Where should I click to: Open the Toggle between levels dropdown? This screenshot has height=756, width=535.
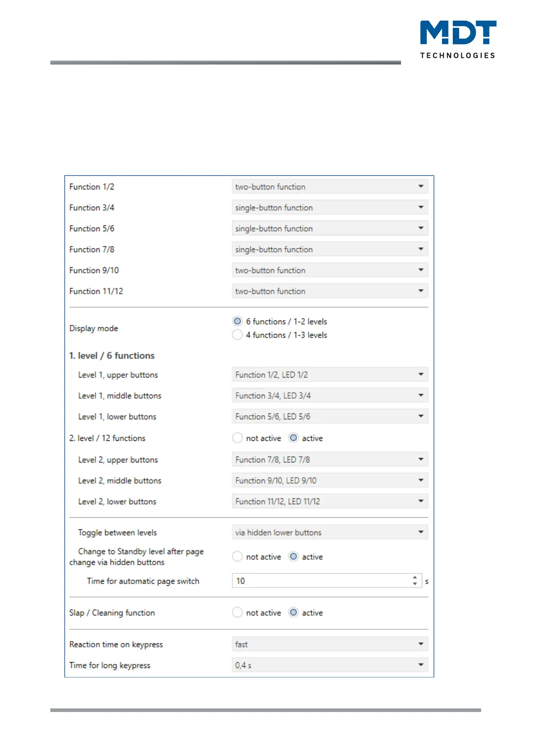tap(330, 532)
